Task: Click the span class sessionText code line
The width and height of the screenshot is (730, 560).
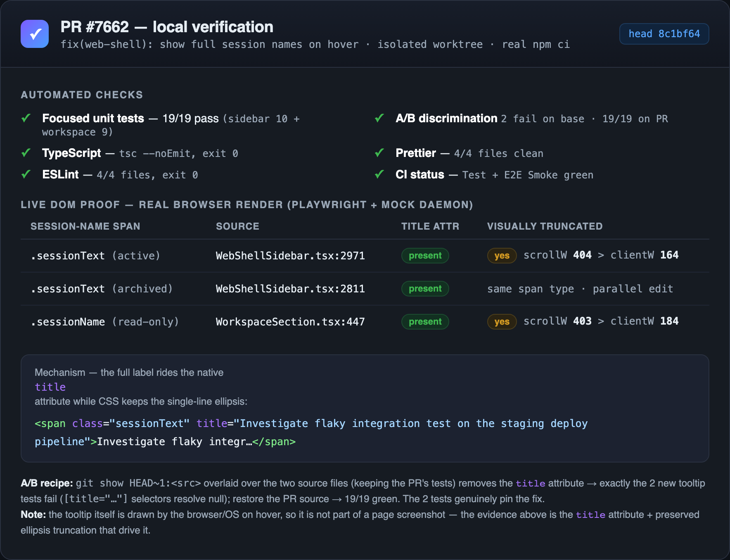Action: coord(311,424)
